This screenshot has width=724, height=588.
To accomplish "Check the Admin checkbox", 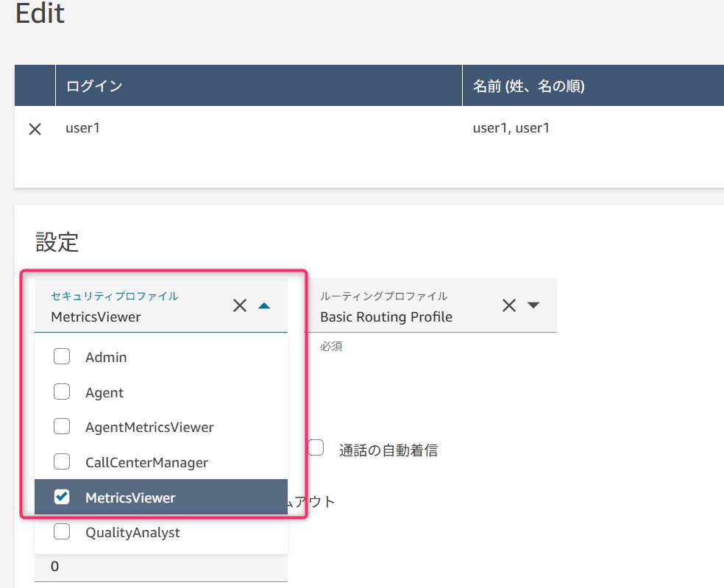I will click(x=62, y=357).
